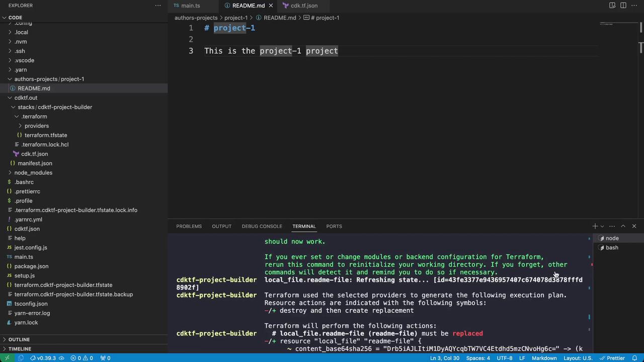Expand the .vscode folder
Viewport: 644px width, 362px height.
point(24,60)
